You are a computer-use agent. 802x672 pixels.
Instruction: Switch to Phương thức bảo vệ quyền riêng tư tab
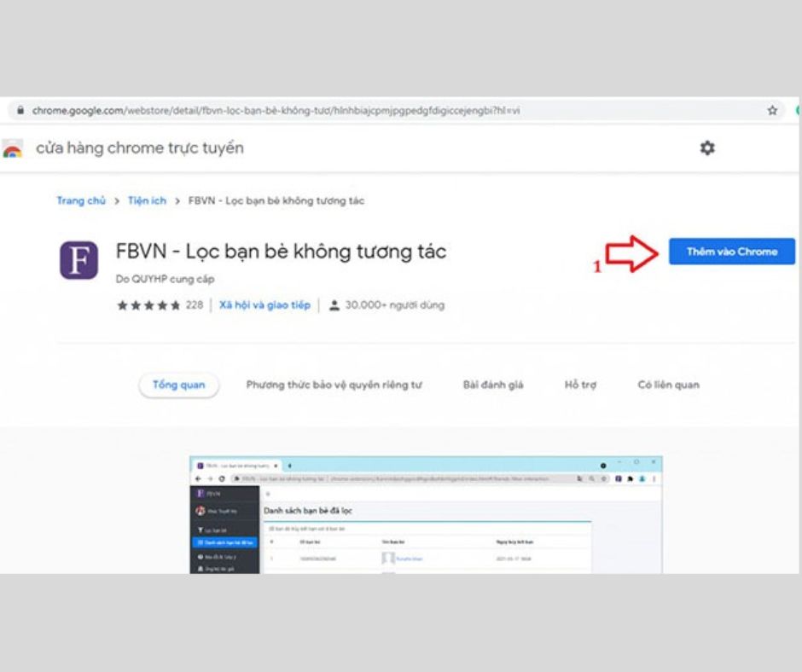[x=334, y=385]
